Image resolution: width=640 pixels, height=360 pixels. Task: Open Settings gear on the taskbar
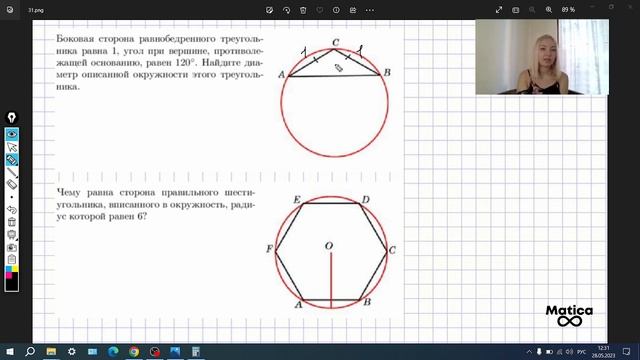click(x=72, y=351)
